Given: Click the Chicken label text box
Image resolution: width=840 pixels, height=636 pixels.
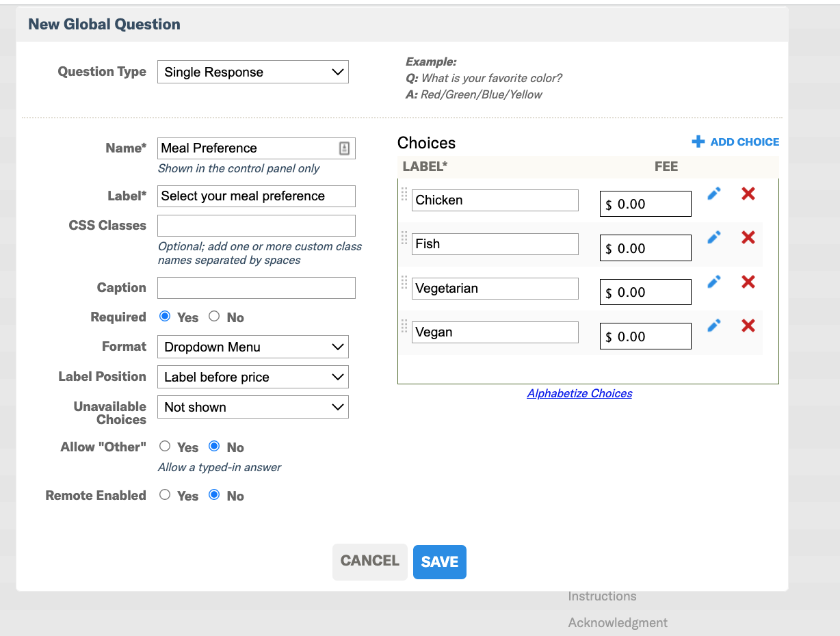Looking at the screenshot, I should pos(495,200).
